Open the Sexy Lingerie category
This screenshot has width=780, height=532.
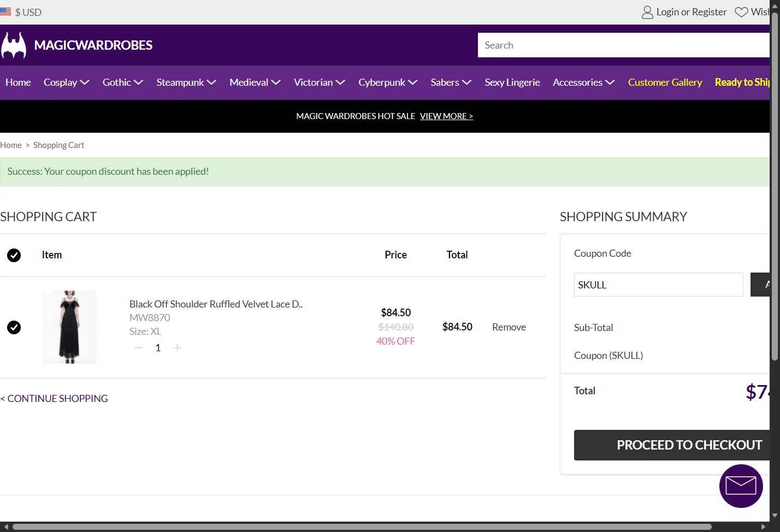pos(512,82)
